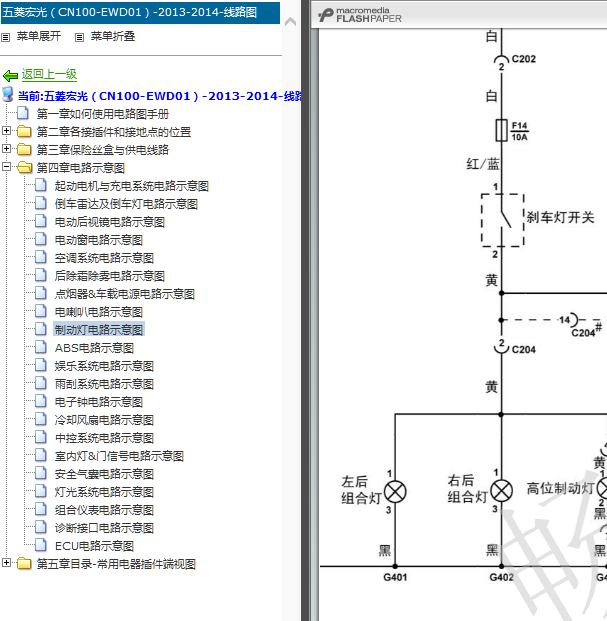
Task: Open 电喇叭电路示意图
Action: click(x=99, y=312)
